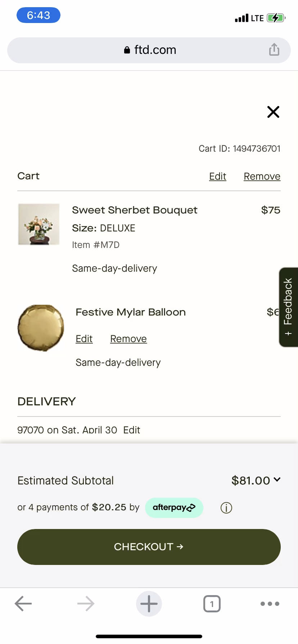This screenshot has height=644, width=298.
Task: Open the Feedback side tab
Action: click(288, 307)
